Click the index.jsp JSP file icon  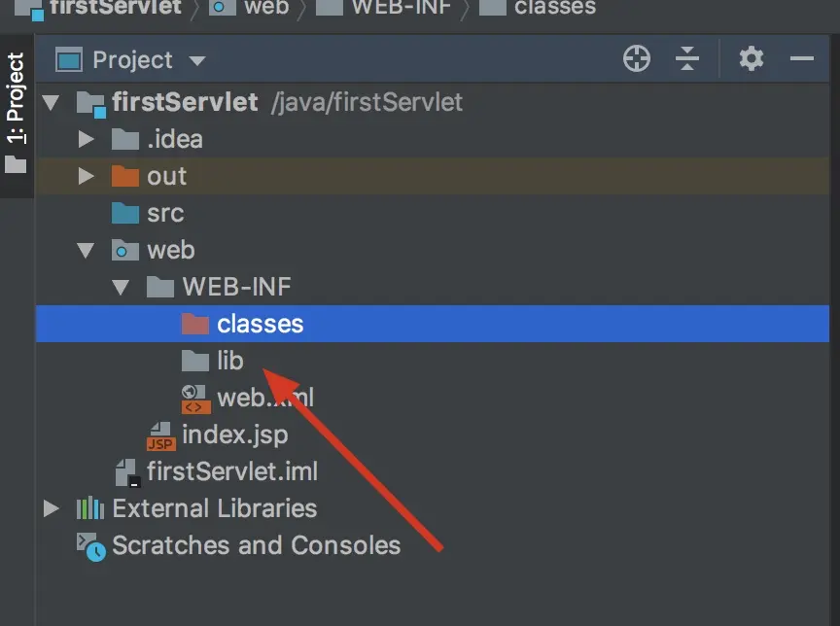(x=160, y=435)
